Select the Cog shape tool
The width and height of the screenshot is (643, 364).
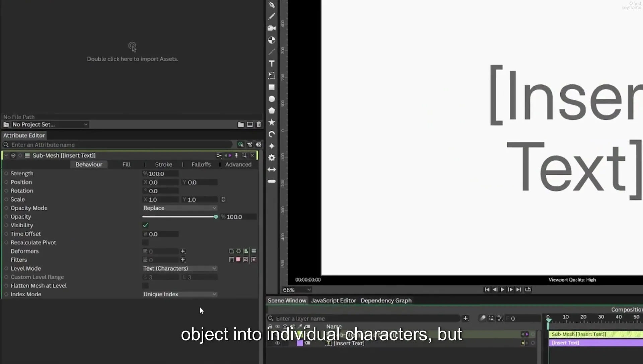click(x=272, y=158)
